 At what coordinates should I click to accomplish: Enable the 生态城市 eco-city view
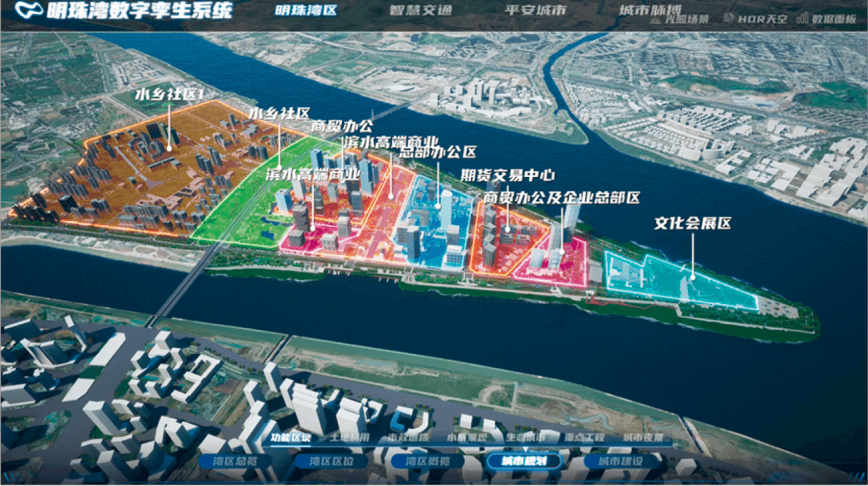click(526, 436)
